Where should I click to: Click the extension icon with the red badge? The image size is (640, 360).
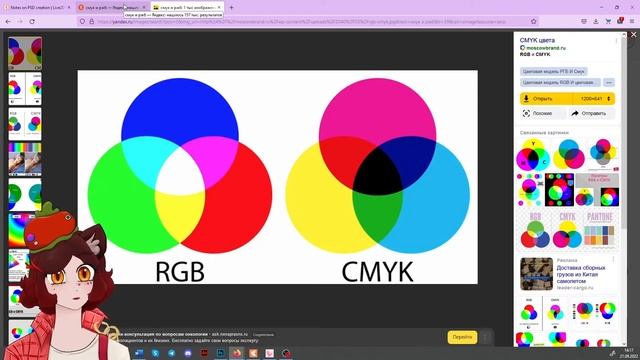point(620,21)
